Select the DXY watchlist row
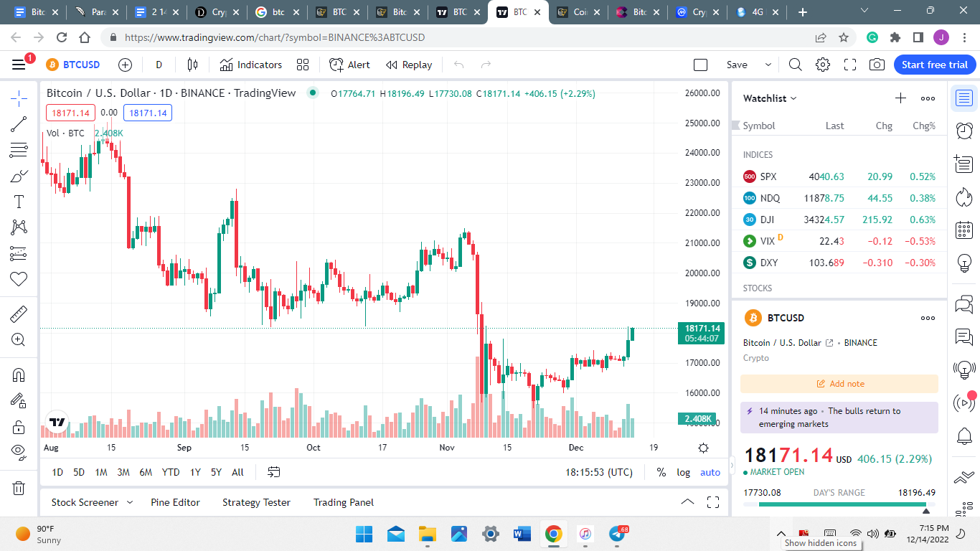The height and width of the screenshot is (551, 980). tap(839, 263)
